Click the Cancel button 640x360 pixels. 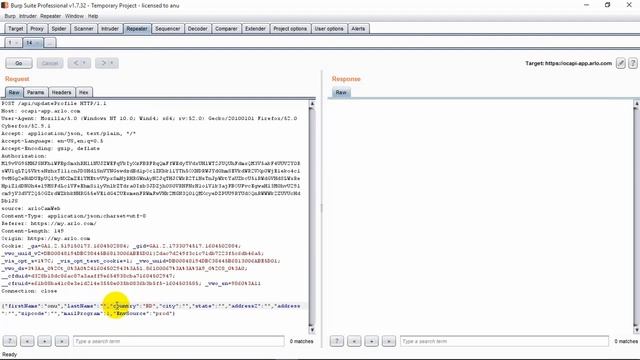click(50, 63)
